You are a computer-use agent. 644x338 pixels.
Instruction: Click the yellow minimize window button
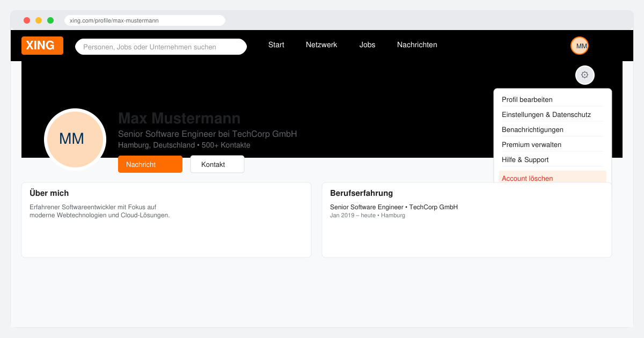(39, 20)
